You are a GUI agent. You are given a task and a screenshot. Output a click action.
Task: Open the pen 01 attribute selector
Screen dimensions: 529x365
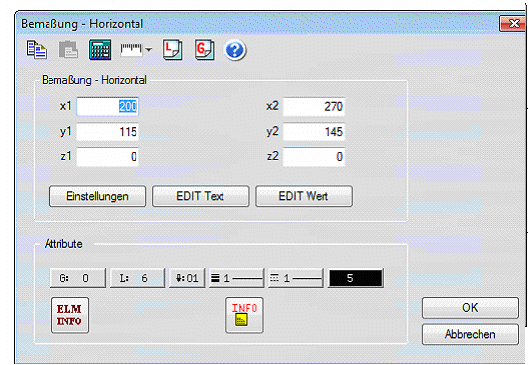pyautogui.click(x=187, y=278)
